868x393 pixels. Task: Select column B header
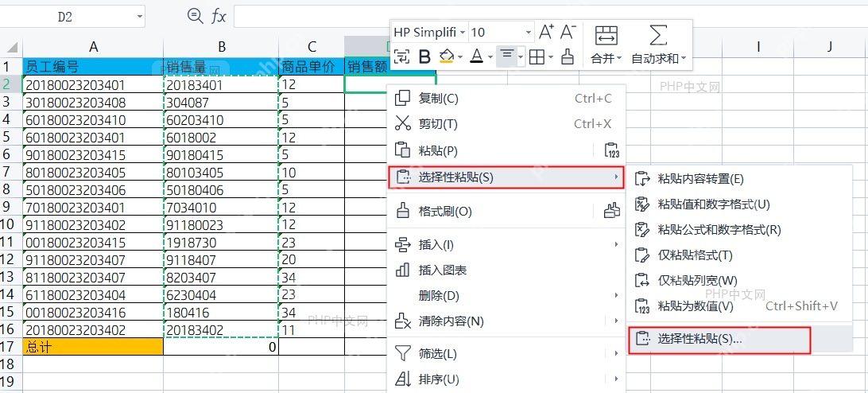[x=222, y=47]
